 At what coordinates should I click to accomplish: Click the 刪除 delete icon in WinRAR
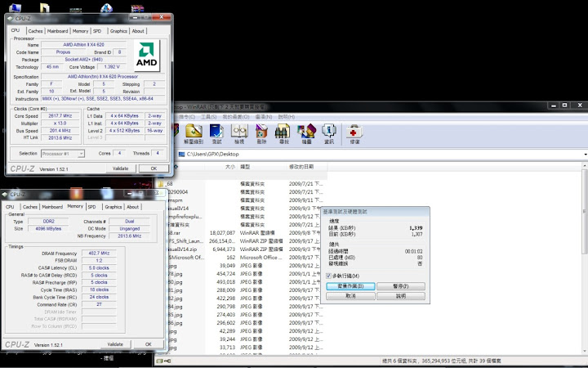tap(262, 133)
